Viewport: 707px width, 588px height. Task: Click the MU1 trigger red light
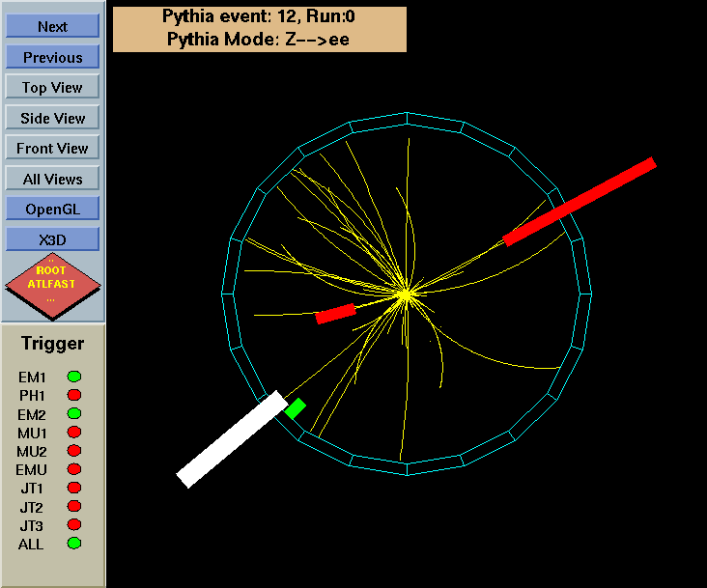[x=73, y=433]
